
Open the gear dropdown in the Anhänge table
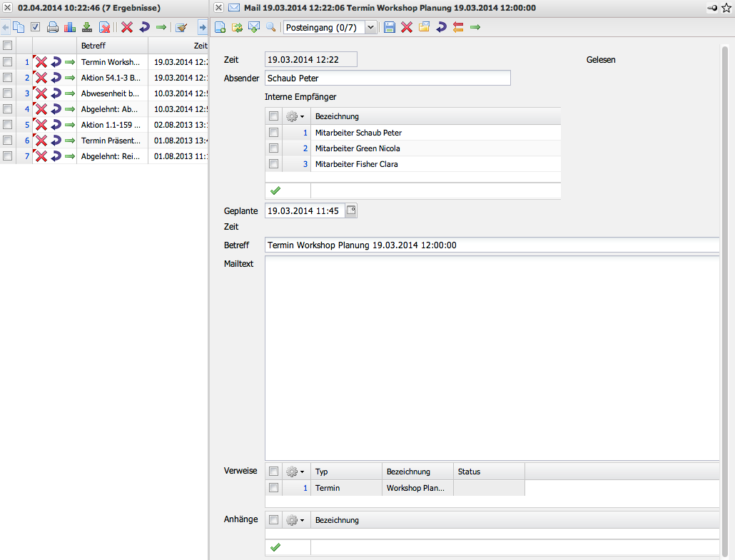pyautogui.click(x=295, y=520)
